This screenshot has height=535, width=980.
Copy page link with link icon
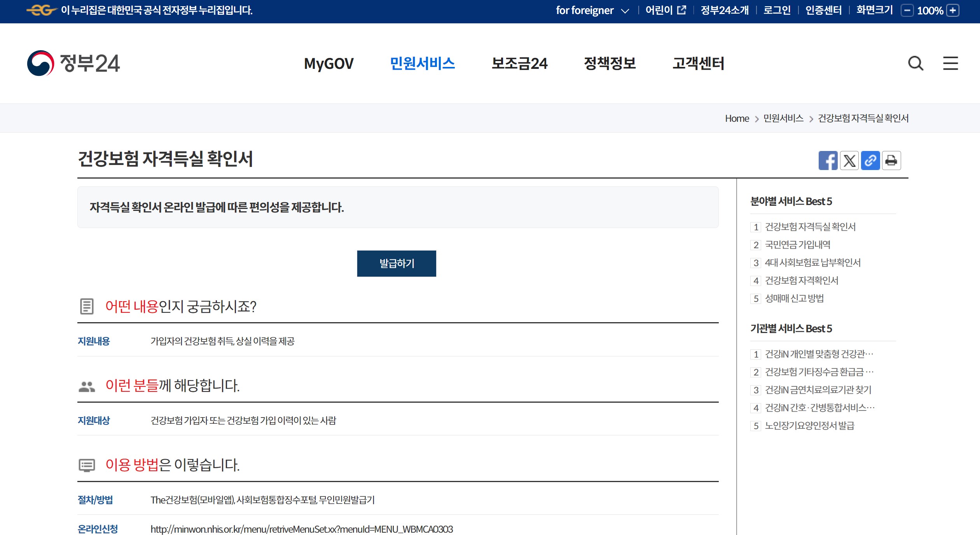pyautogui.click(x=870, y=161)
